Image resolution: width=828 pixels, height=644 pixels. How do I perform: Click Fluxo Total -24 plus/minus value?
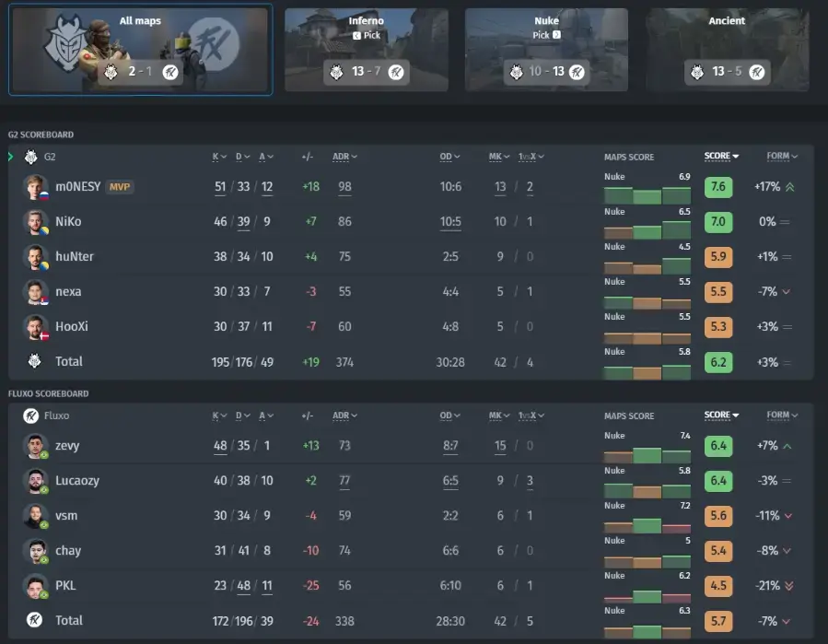tap(310, 621)
